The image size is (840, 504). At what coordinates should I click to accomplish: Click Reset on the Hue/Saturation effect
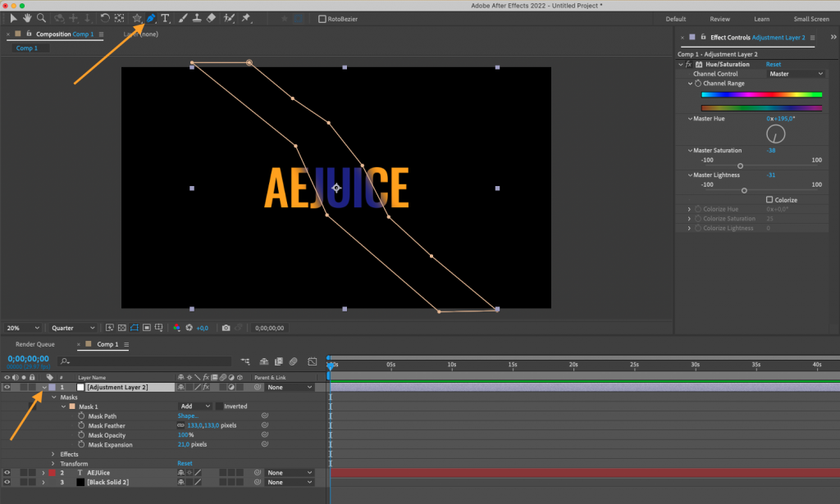point(772,64)
